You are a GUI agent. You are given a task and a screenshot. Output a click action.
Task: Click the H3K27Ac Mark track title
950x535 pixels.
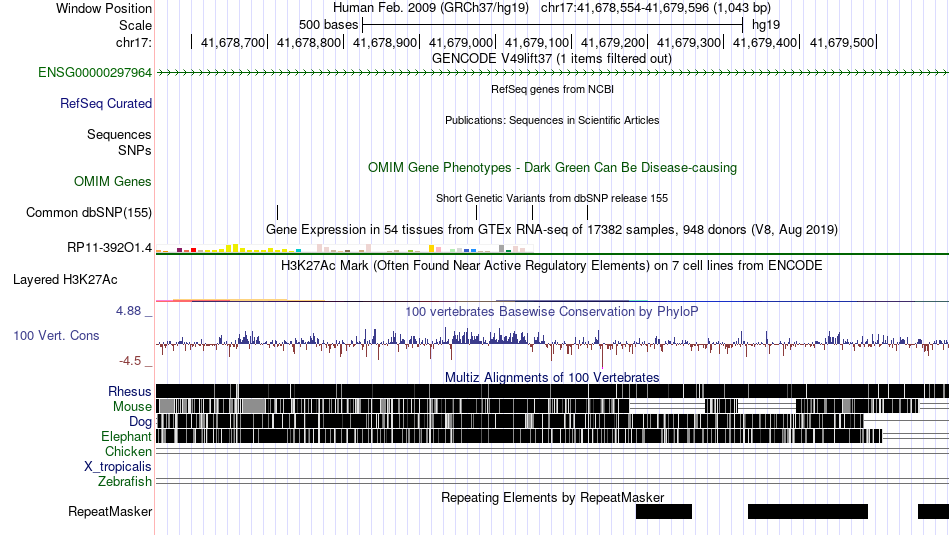[552, 265]
